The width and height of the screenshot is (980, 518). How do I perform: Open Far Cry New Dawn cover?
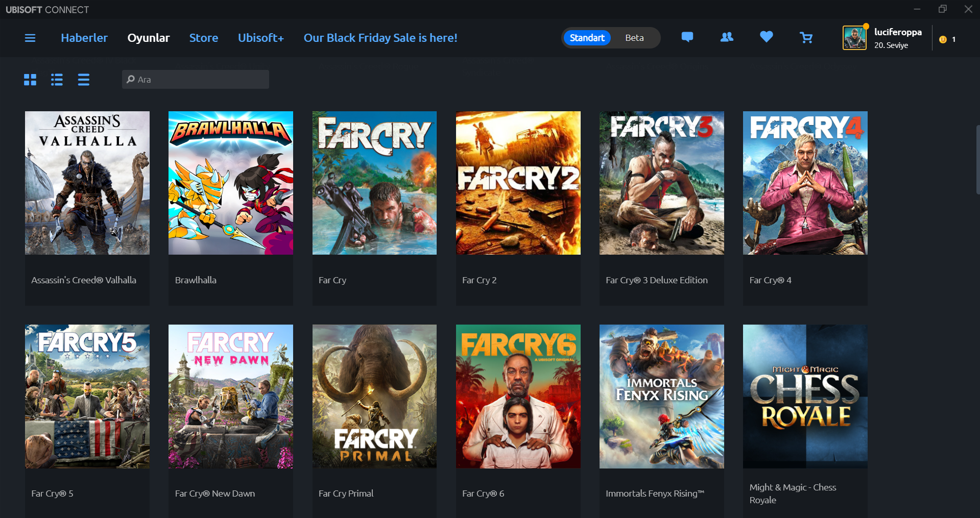tap(231, 397)
